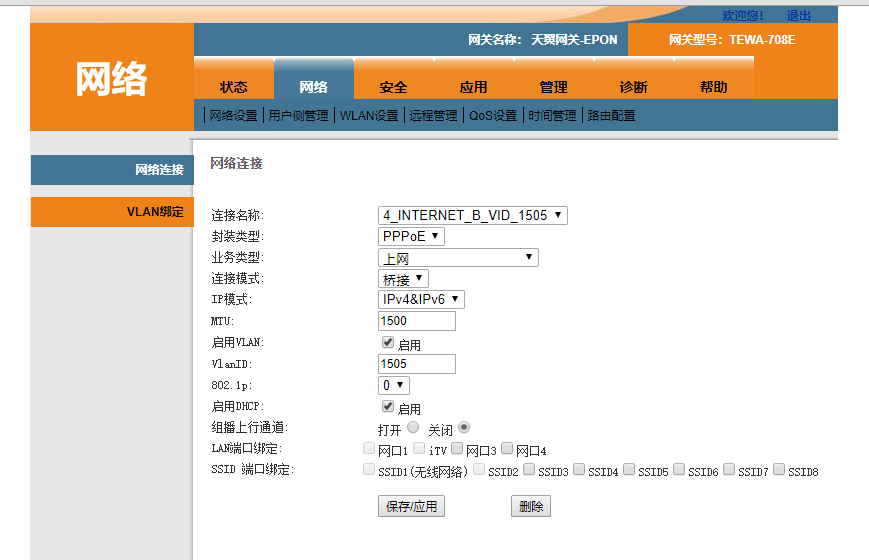Open 用户侧管理 submenu
The height and width of the screenshot is (560, 869).
point(298,115)
